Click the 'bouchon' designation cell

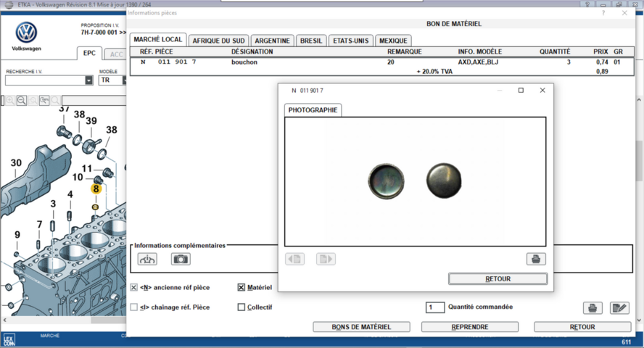point(244,62)
